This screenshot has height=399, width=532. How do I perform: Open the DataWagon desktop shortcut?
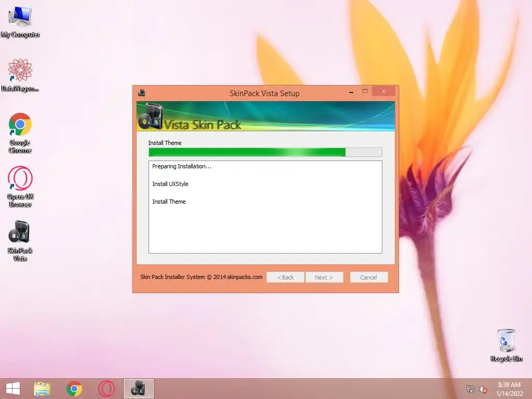coord(20,75)
